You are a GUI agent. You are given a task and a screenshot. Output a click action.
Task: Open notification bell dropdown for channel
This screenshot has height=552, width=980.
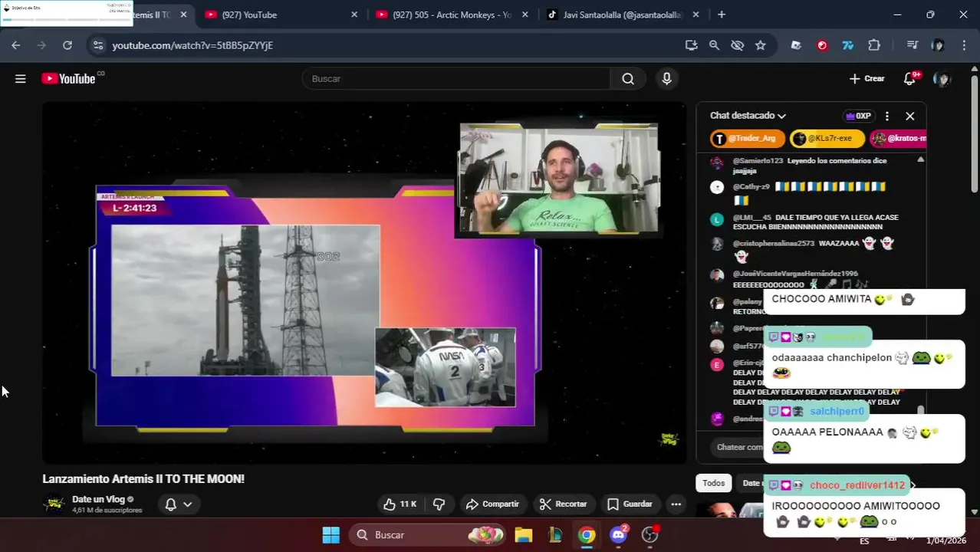(178, 504)
